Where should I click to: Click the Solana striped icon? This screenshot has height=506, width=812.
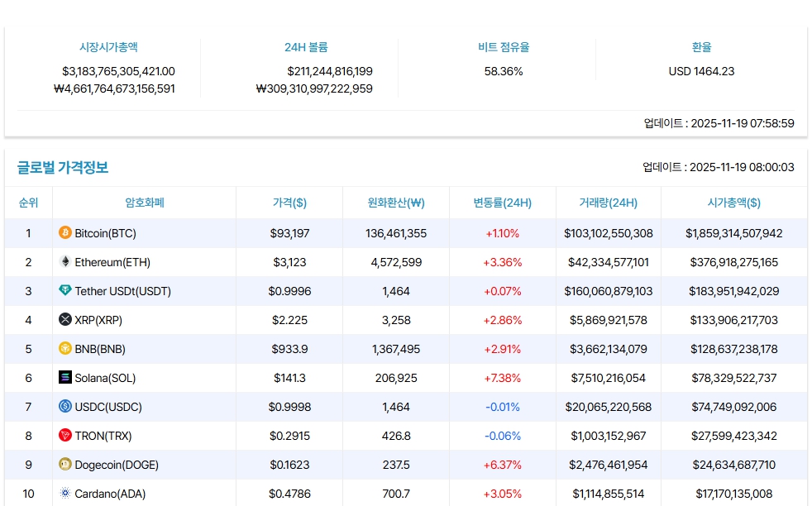pos(65,378)
